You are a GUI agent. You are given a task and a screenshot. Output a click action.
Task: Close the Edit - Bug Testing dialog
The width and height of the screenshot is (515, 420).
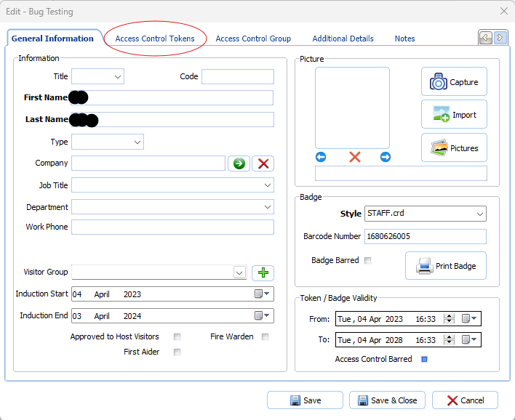click(x=504, y=11)
